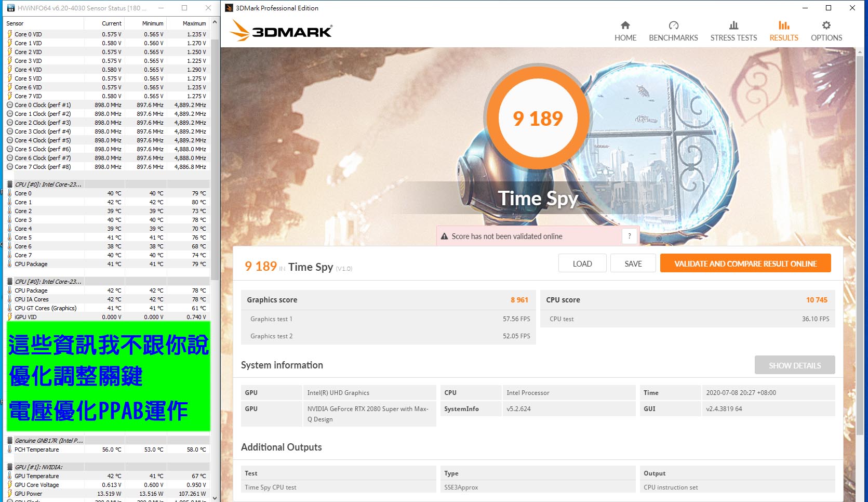Click the lightning icon of Core 0 VID
Image resolution: width=868 pixels, height=502 pixels.
[10, 34]
